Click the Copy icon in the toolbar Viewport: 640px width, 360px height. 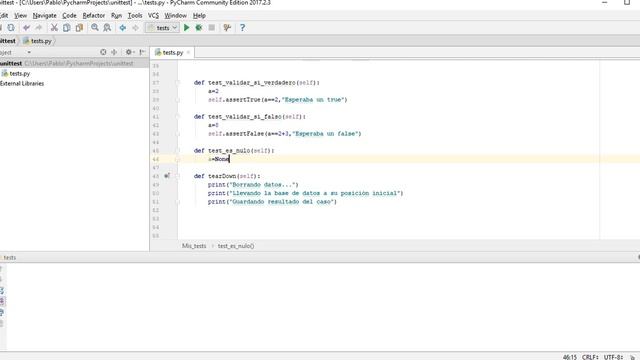point(67,28)
